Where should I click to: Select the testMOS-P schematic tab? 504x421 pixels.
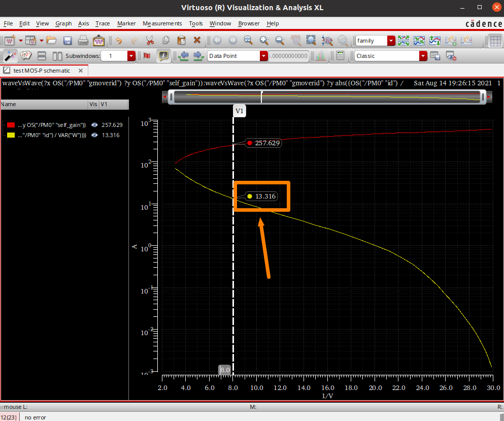42,71
